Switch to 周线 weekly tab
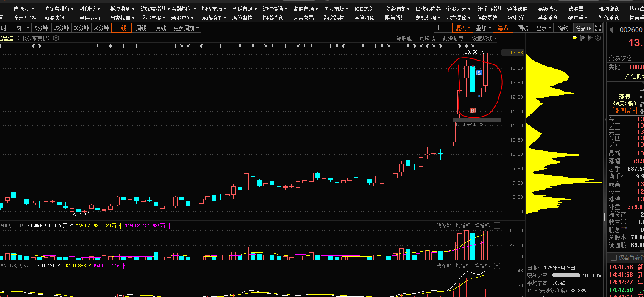644x297 pixels. pyautogui.click(x=141, y=28)
